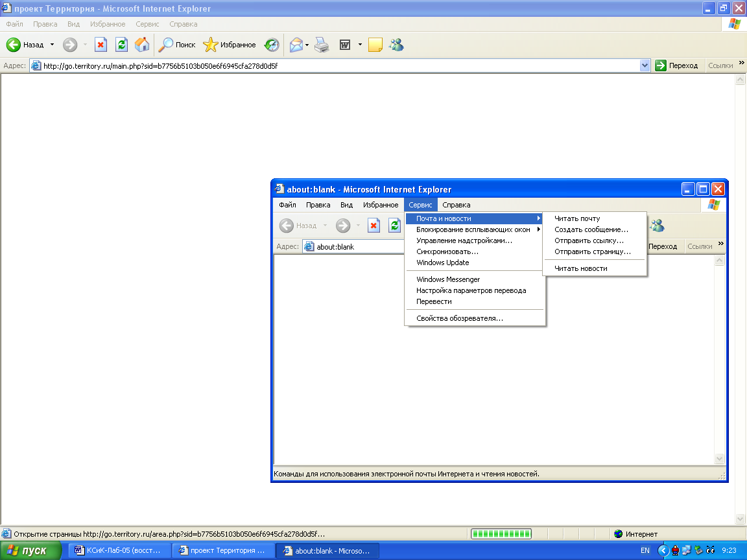Image resolution: width=747 pixels, height=560 pixels.
Task: Click Messenger icon in about:blank window toolbar
Action: click(657, 226)
